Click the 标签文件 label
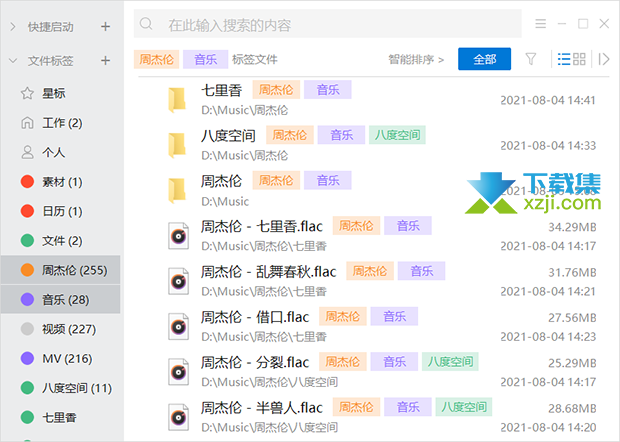 [255, 59]
